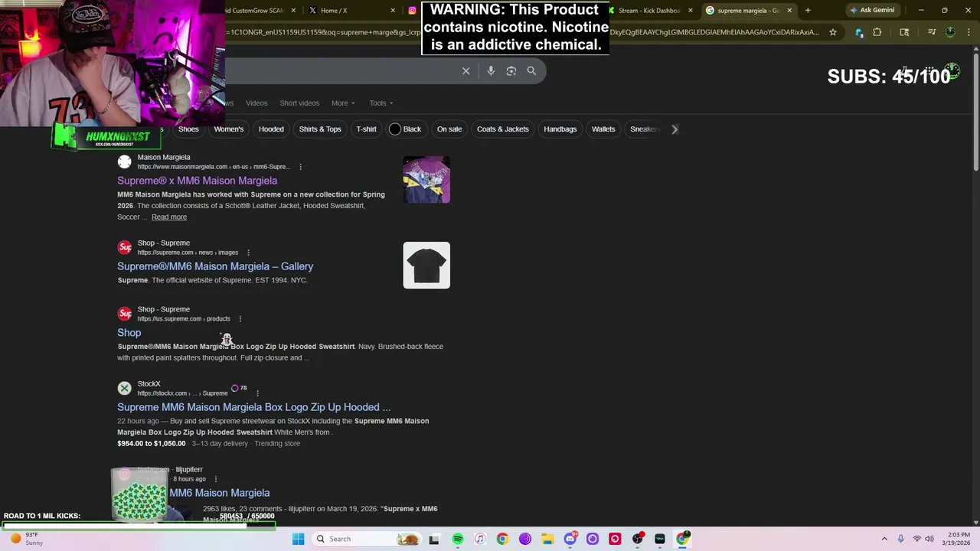Open the weather widget showing 93°F Sunny
The image size is (980, 551).
[x=27, y=539]
